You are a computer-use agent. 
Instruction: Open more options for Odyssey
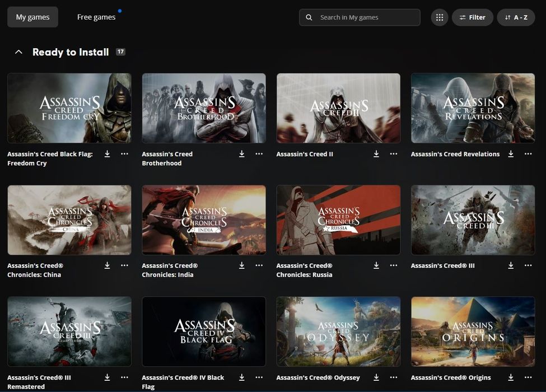[x=394, y=377]
